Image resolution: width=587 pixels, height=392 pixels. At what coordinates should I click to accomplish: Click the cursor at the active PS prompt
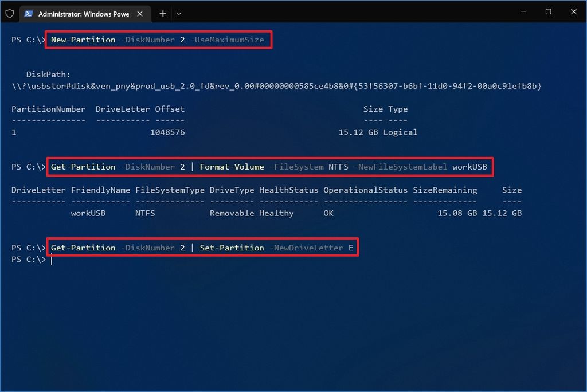click(51, 260)
